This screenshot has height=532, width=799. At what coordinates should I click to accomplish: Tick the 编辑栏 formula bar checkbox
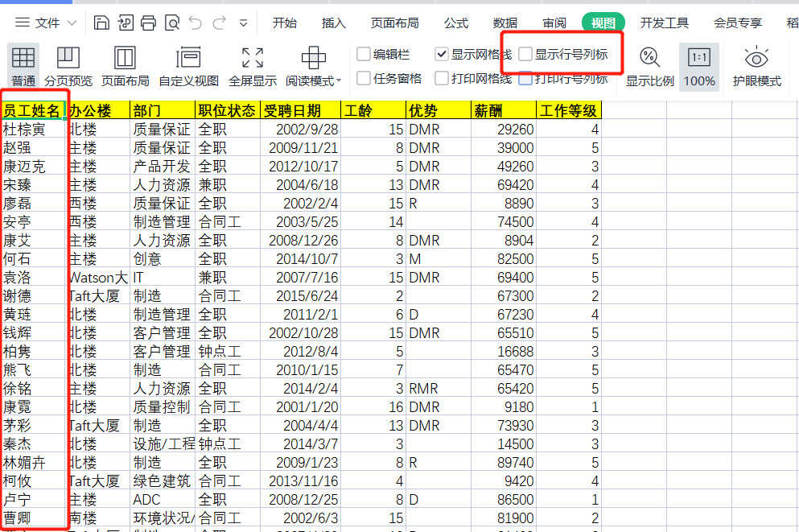(x=364, y=55)
